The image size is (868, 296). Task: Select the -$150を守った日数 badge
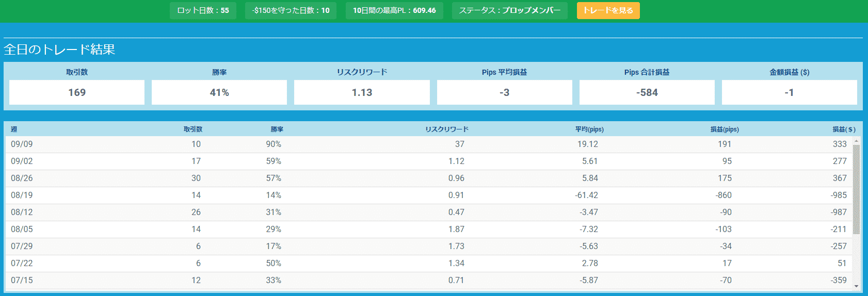coord(291,10)
